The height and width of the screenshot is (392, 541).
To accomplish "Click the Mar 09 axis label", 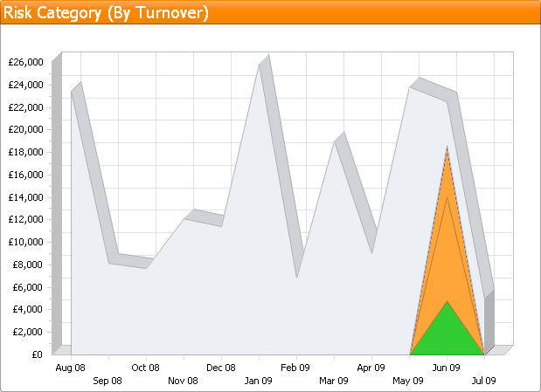I will click(x=334, y=381).
